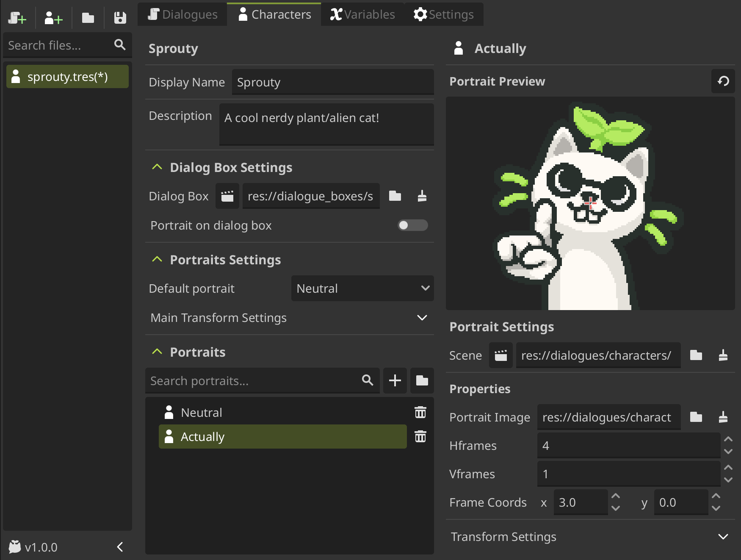Screen dimensions: 741x560
Task: Click the save file icon
Action: tap(120, 18)
